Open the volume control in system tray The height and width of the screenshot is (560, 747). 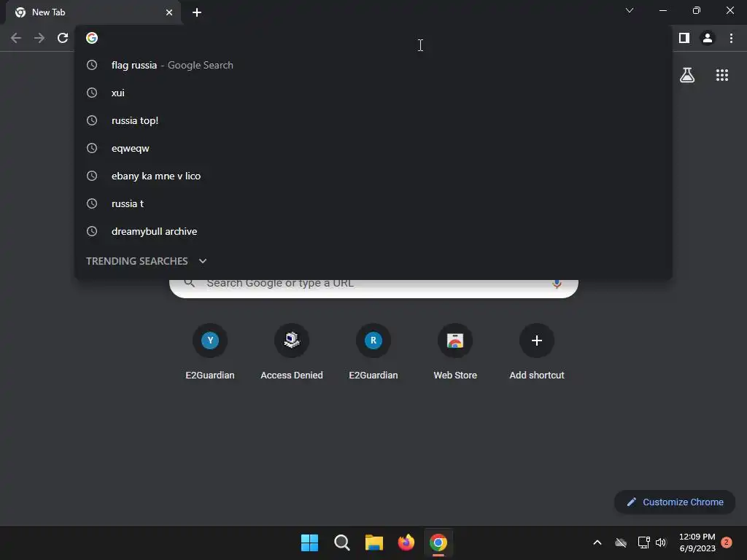tap(661, 542)
